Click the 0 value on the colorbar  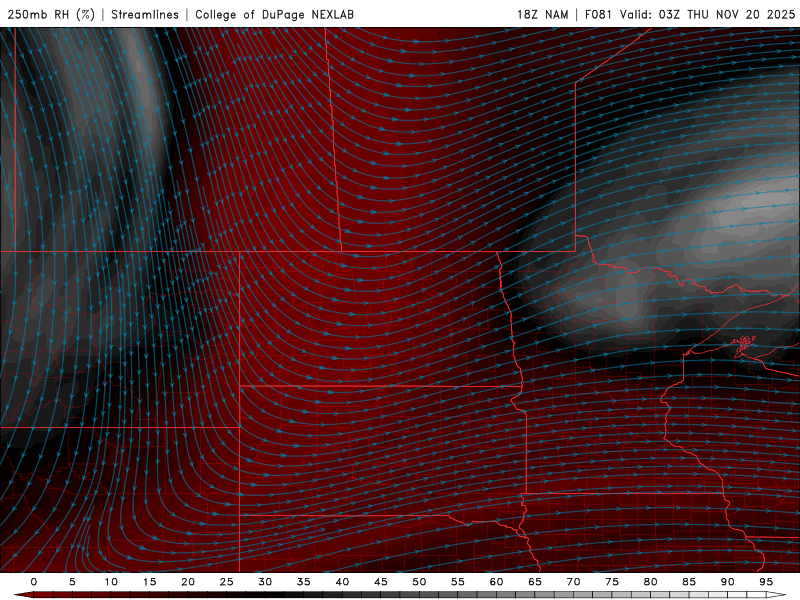point(34,582)
